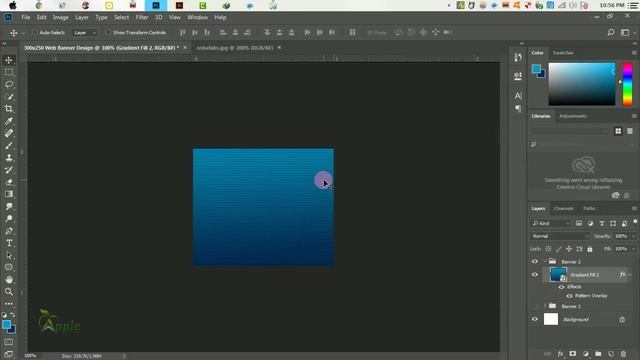Select the Zoom tool
This screenshot has height=360, width=640.
tap(9, 292)
